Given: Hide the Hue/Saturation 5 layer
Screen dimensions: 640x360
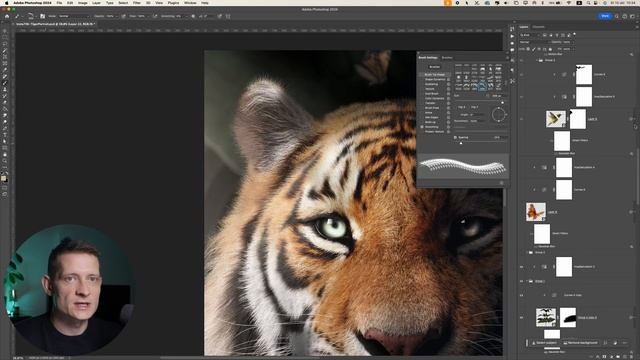Looking at the screenshot, I should (522, 97).
